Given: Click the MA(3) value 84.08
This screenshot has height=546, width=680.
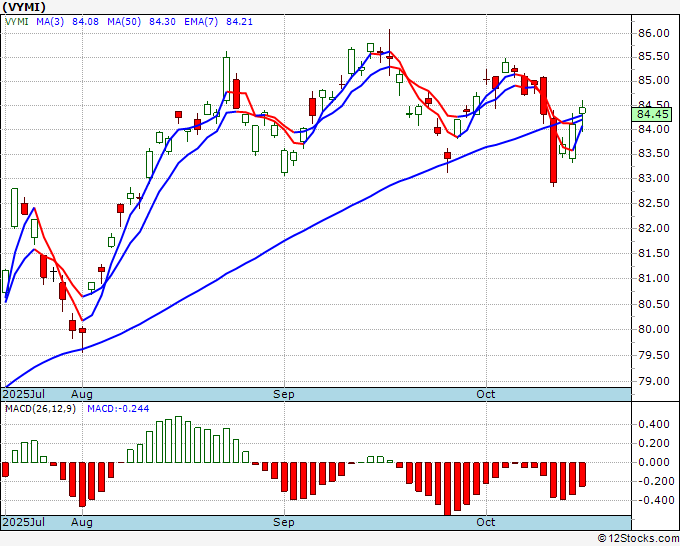Looking at the screenshot, I should (x=85, y=22).
